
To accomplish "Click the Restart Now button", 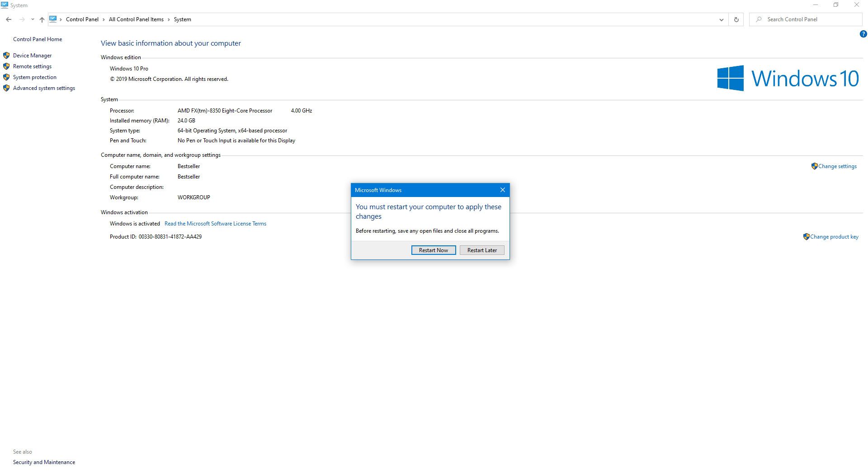I will [x=433, y=250].
